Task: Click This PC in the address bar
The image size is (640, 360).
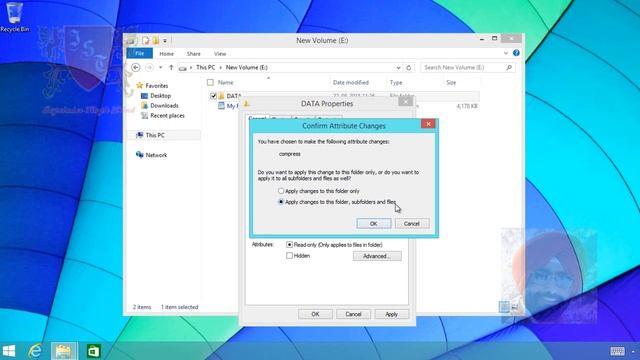Action: click(205, 67)
